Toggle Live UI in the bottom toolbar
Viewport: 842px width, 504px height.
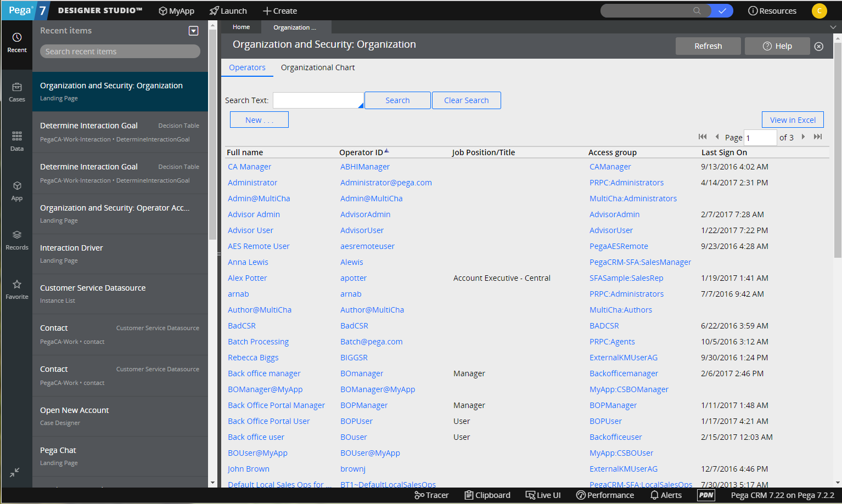point(543,495)
